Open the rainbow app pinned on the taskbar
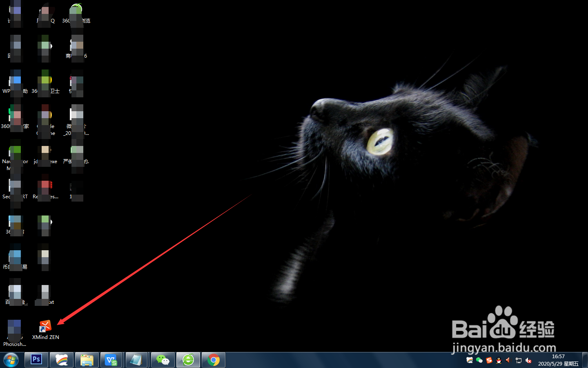Screen dimensions: 588x368 (x=62, y=360)
